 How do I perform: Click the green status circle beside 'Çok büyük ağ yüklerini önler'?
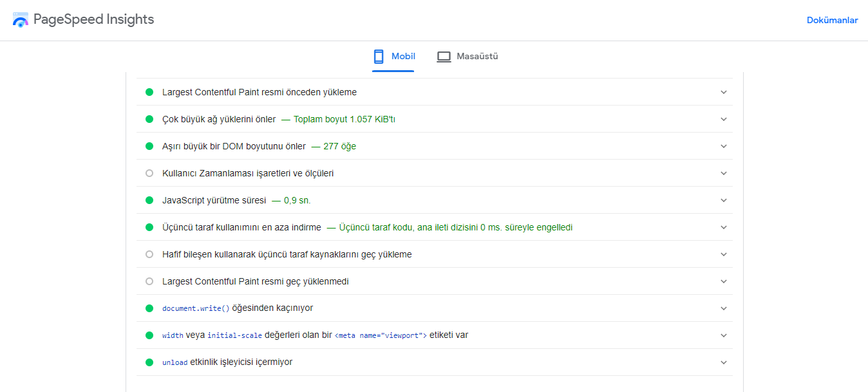149,118
